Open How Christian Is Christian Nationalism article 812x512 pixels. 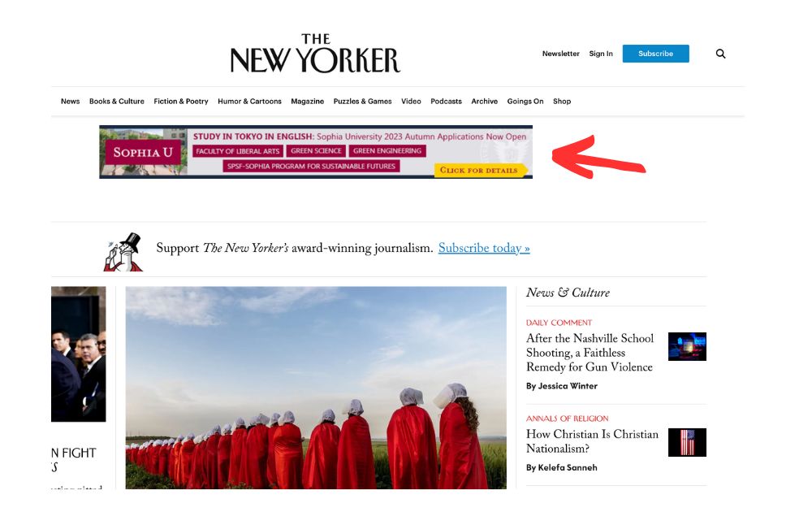[x=593, y=441]
